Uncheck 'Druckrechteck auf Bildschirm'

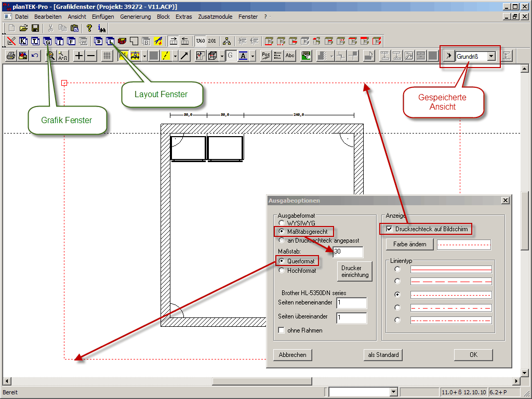389,229
